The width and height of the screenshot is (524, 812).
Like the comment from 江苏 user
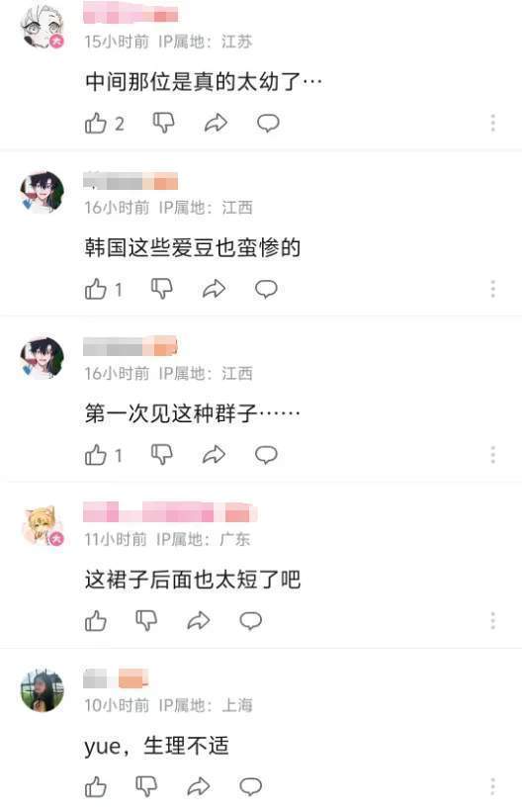[96, 124]
